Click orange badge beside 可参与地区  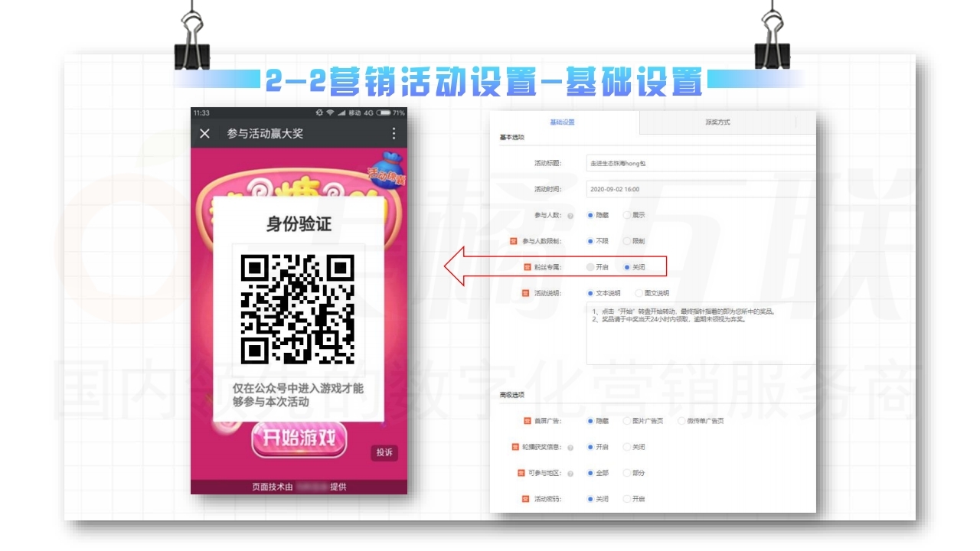521,473
